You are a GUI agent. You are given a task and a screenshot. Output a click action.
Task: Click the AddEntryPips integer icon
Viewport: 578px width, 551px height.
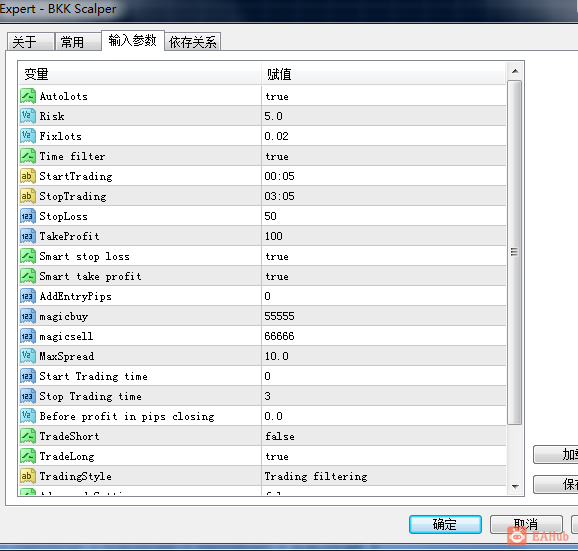pyautogui.click(x=28, y=296)
